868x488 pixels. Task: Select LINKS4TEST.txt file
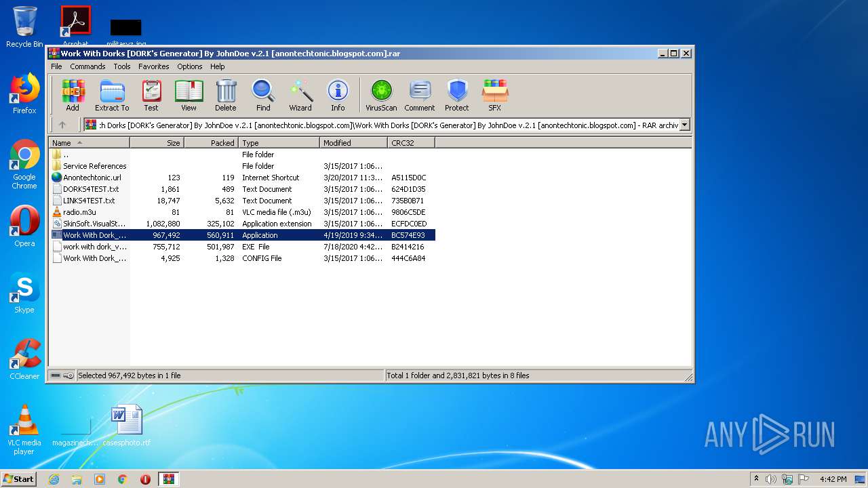click(x=242, y=201)
